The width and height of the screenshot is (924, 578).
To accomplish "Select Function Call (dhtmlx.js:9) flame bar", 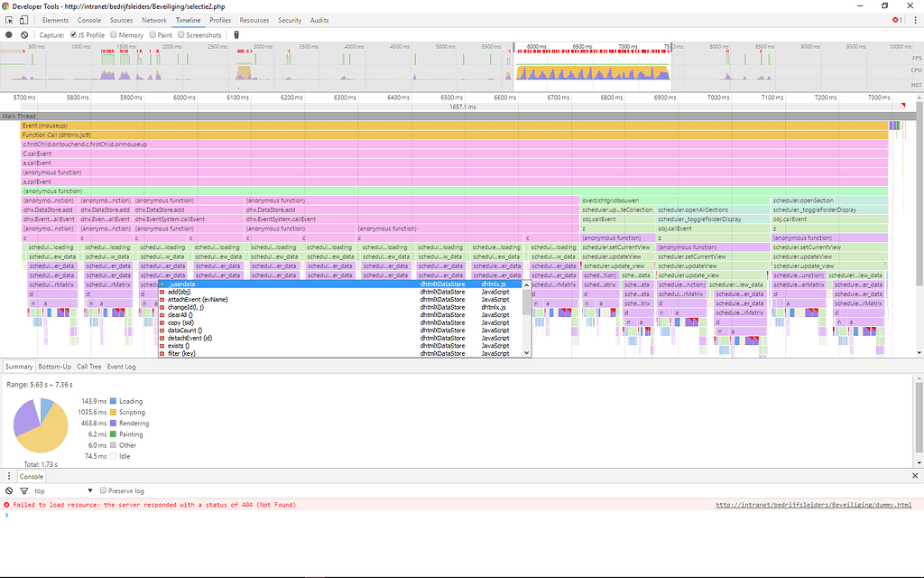I will (x=455, y=135).
